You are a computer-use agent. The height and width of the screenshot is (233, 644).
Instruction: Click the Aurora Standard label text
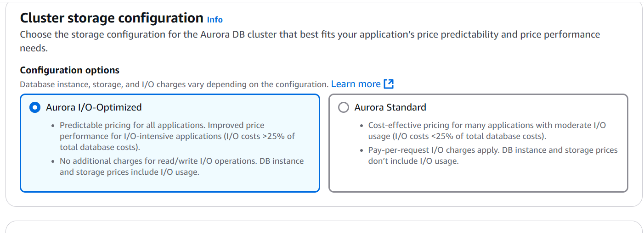coord(390,107)
